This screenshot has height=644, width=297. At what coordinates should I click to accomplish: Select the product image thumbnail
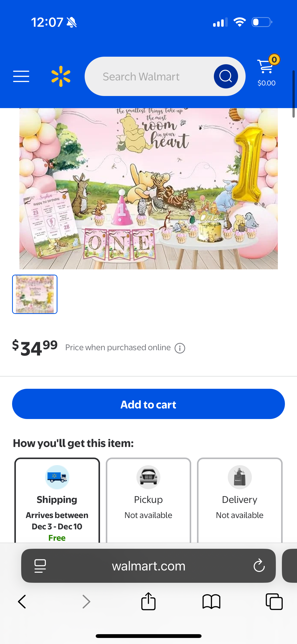tap(35, 294)
